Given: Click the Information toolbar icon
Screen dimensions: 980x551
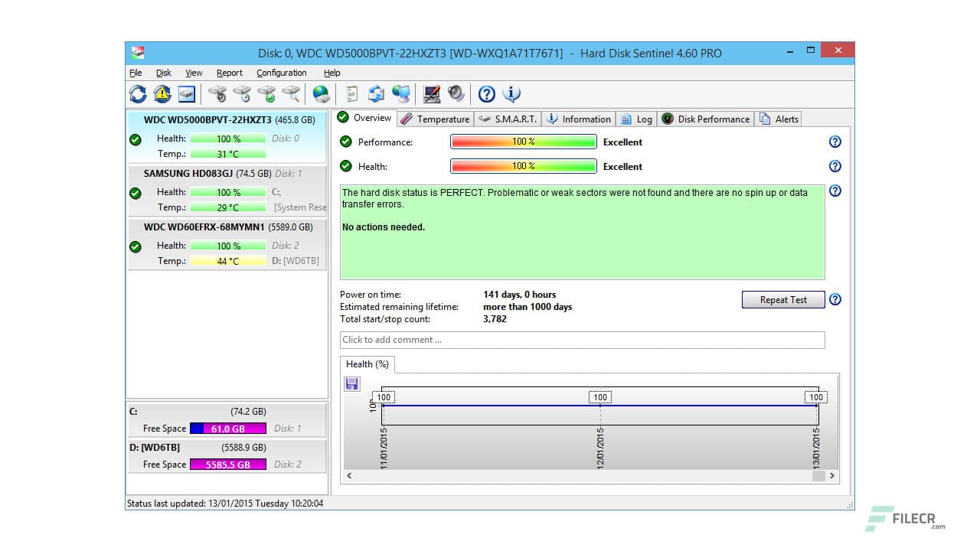Looking at the screenshot, I should 511,93.
